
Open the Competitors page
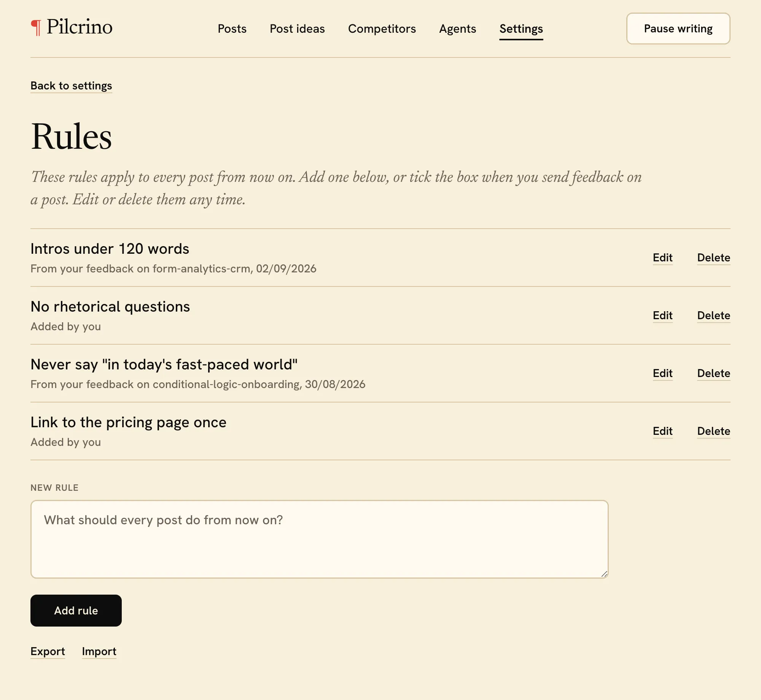[382, 29]
